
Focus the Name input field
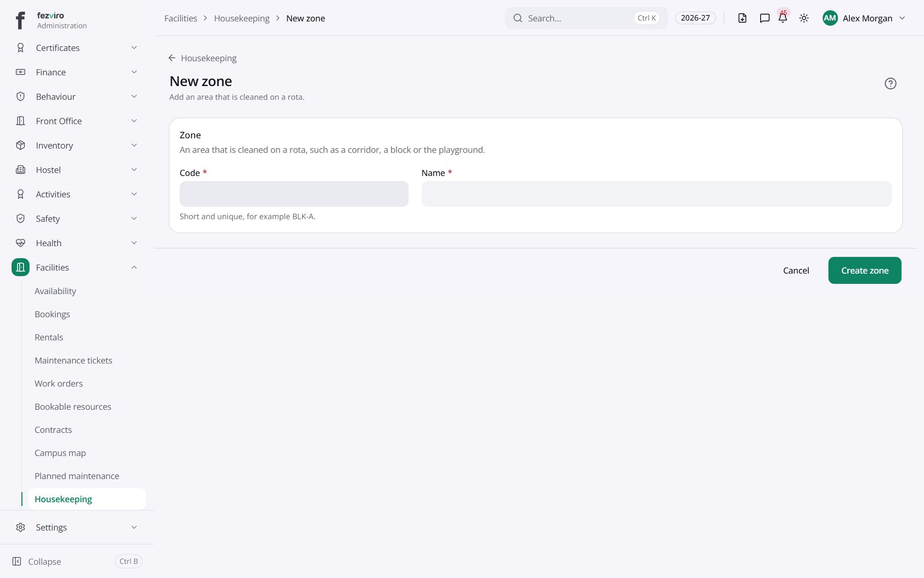click(x=657, y=194)
